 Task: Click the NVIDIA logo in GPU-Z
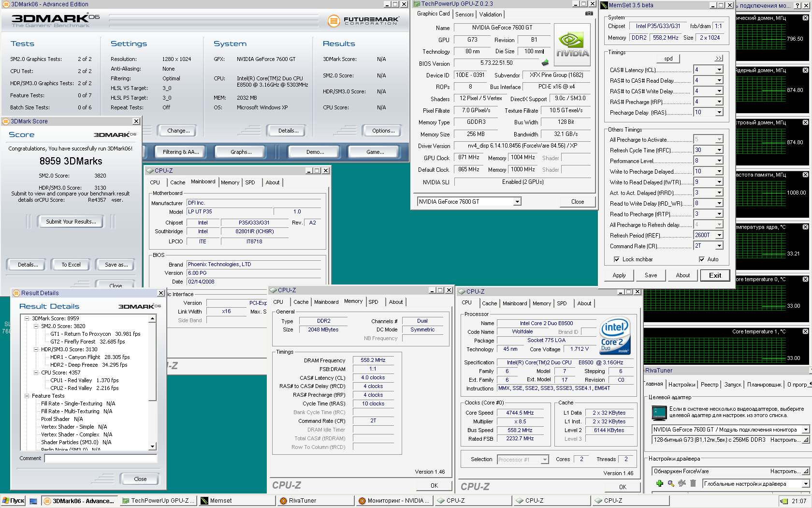(572, 46)
